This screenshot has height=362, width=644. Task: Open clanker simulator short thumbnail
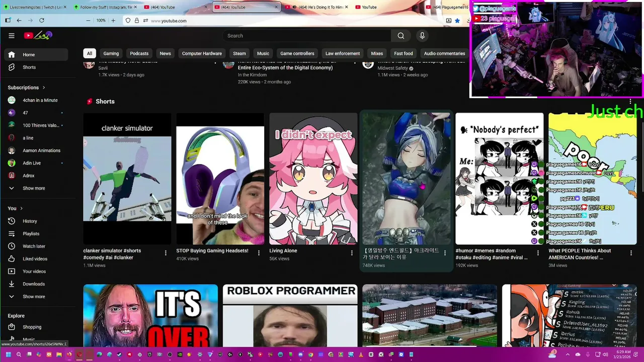(127, 178)
